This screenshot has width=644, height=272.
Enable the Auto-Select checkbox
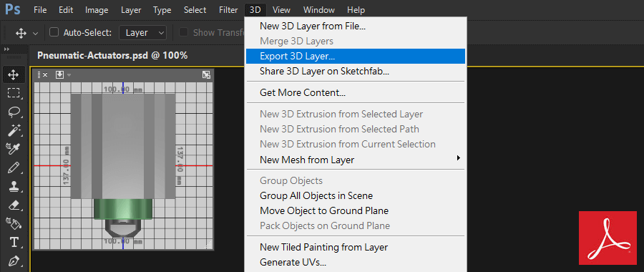[54, 32]
